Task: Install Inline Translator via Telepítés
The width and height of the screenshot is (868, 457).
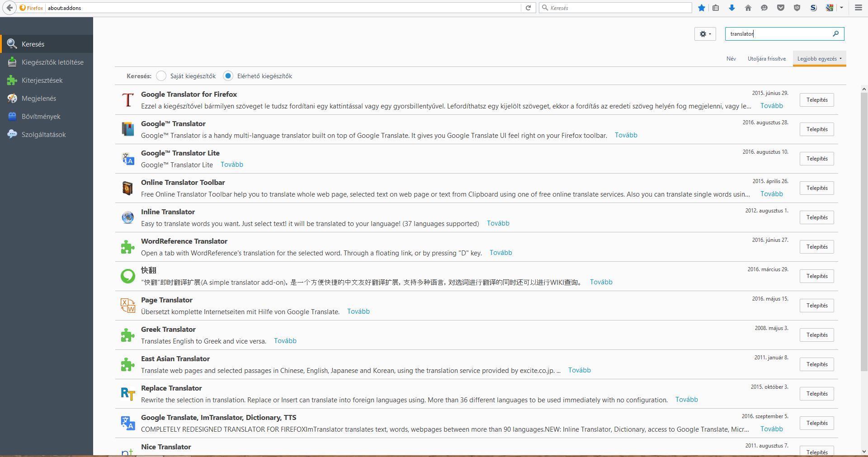Action: coord(817,217)
